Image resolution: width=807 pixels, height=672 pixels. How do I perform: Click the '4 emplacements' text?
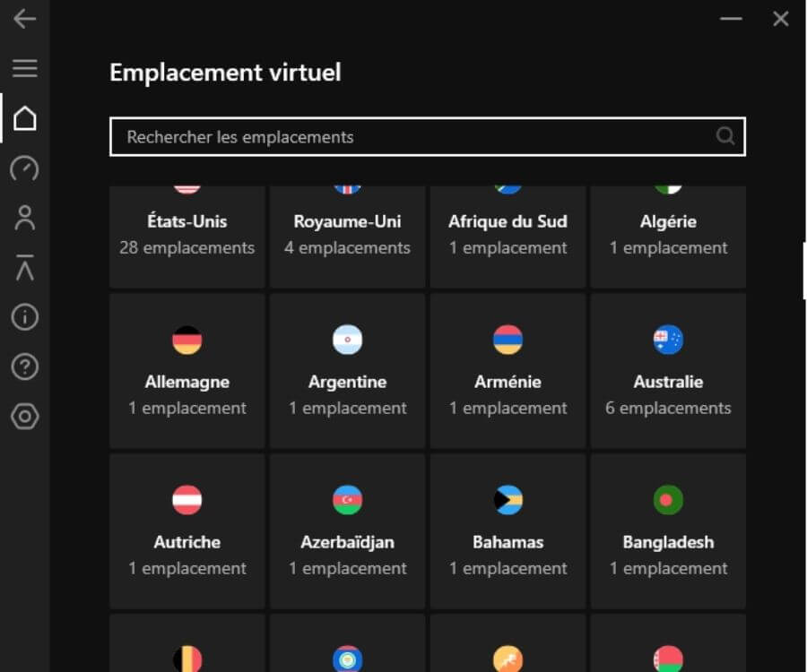[347, 248]
